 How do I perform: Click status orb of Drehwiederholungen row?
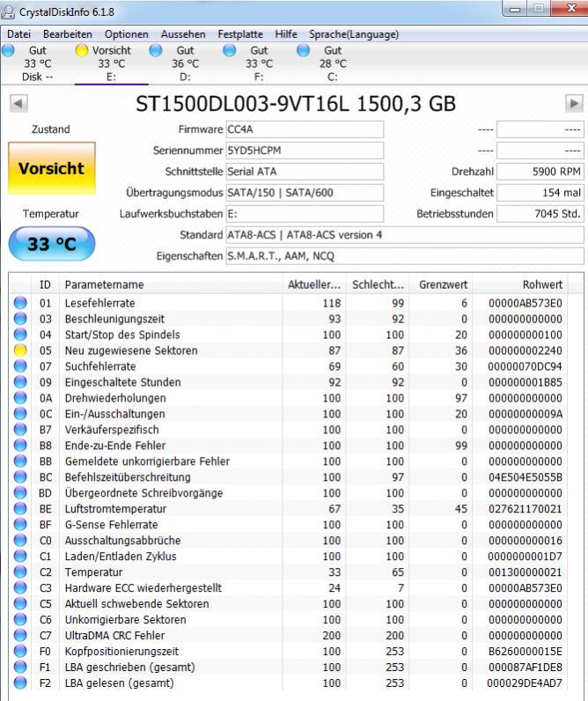coord(20,398)
